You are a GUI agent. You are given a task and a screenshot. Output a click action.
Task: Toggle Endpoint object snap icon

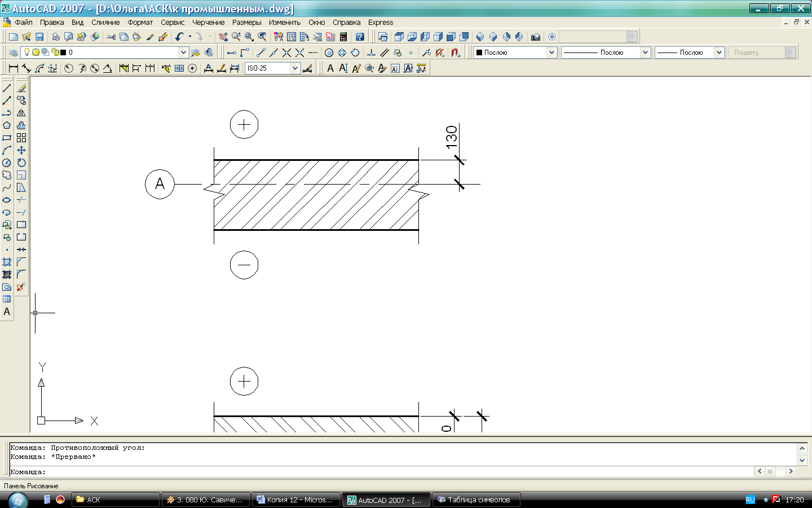coord(261,52)
